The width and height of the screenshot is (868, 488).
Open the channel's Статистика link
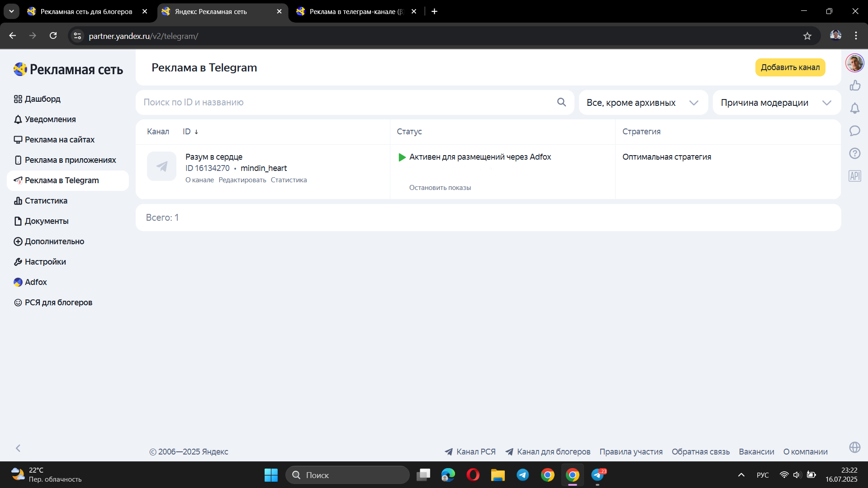(289, 180)
